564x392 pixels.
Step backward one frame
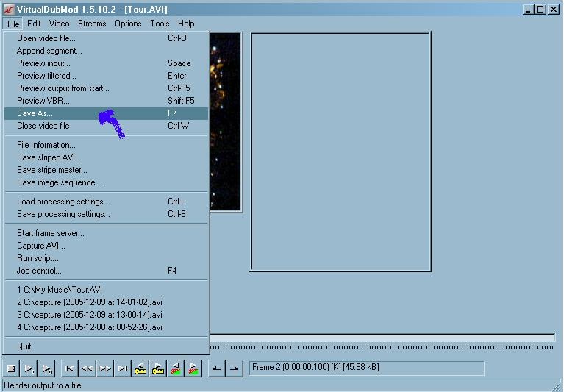click(88, 368)
